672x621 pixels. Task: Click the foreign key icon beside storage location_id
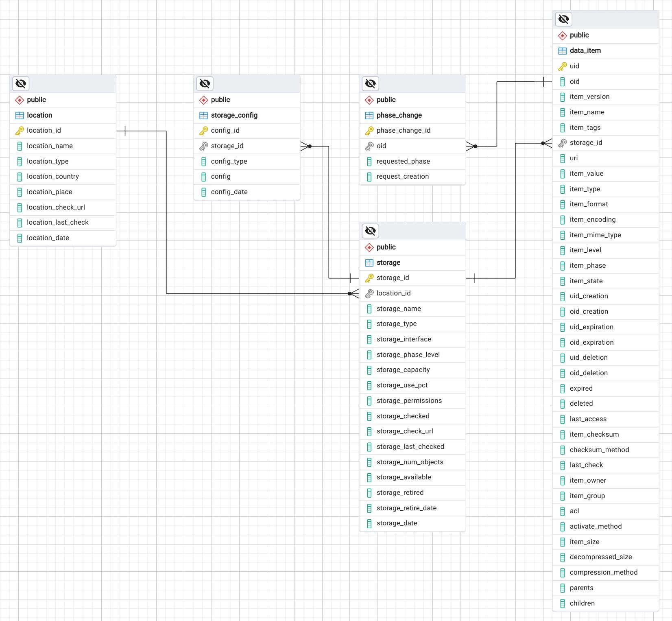tap(369, 293)
